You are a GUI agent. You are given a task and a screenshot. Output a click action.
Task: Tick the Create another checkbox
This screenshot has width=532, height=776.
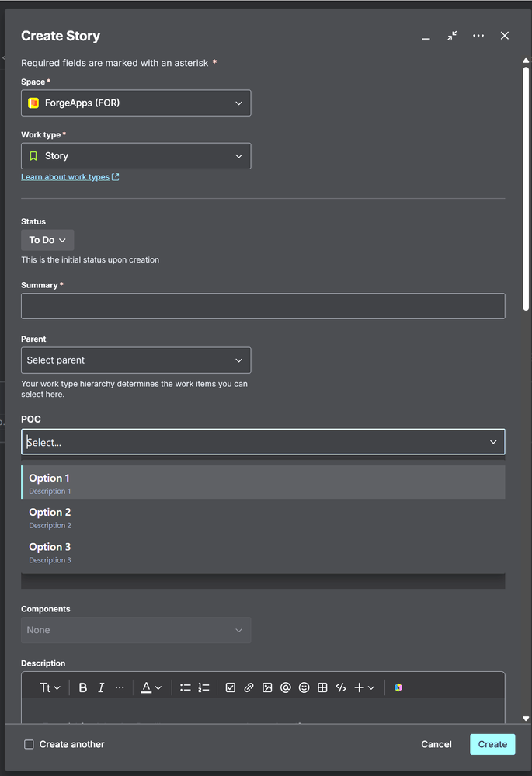(x=30, y=744)
